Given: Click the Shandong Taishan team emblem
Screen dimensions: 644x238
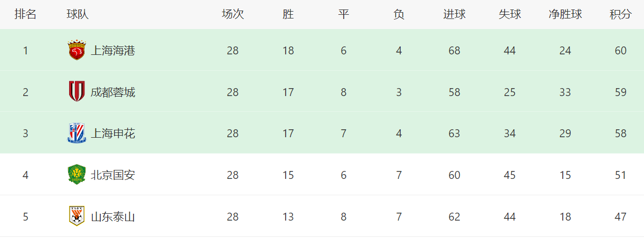Looking at the screenshot, I should [x=77, y=216].
